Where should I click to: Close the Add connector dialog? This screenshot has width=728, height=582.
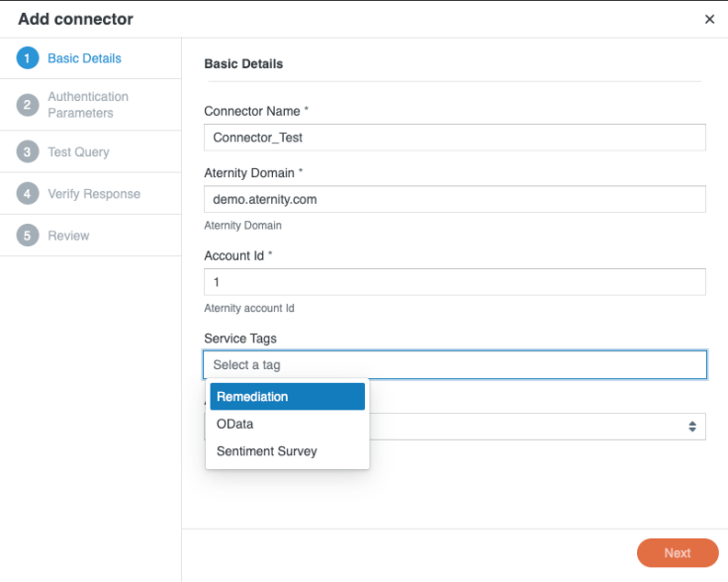(709, 19)
